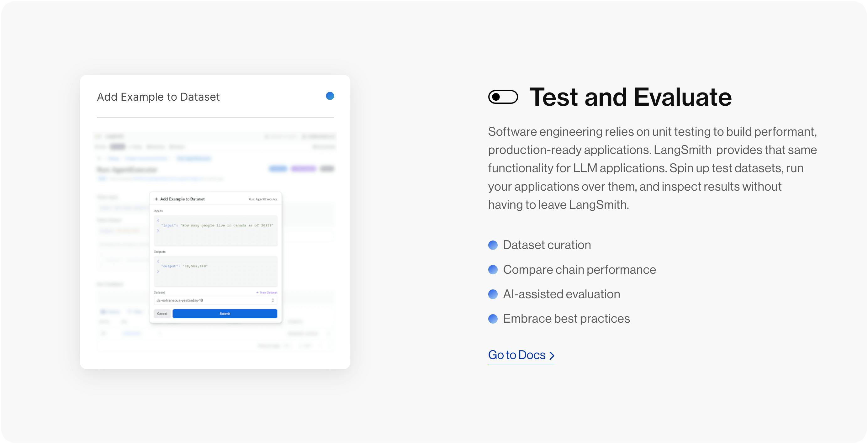Click the bullet dot beside Compare chain performance
The image size is (868, 444).
493,269
